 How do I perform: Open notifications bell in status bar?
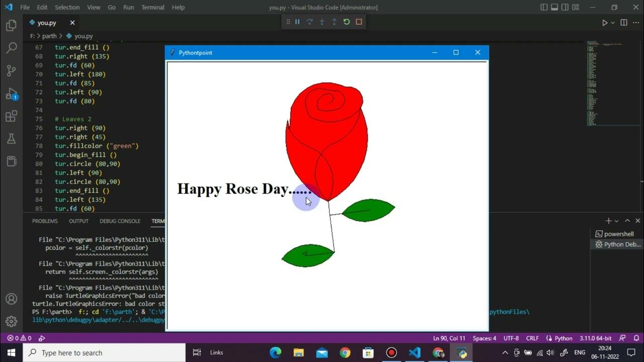click(x=636, y=338)
